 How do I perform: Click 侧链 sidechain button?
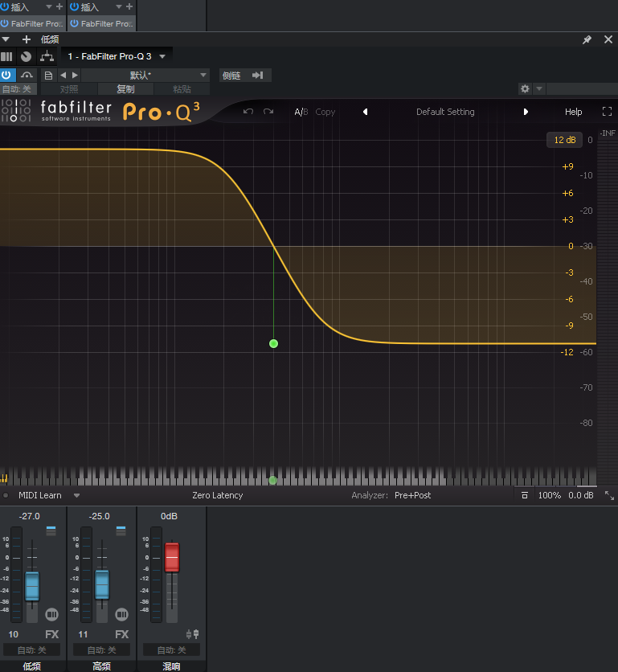point(231,76)
